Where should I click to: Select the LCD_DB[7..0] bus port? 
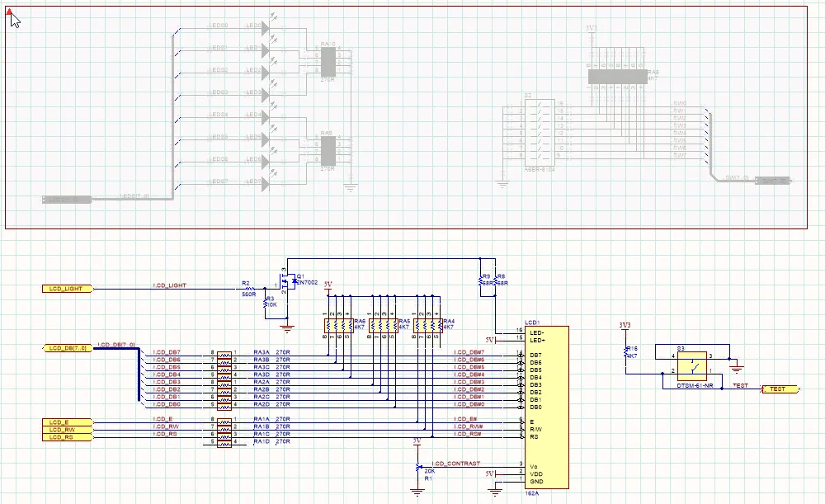pos(68,348)
